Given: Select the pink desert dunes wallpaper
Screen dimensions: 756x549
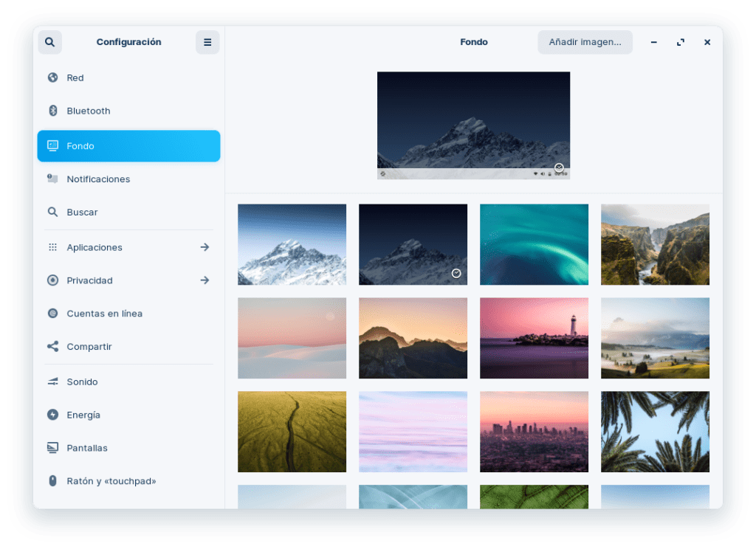Looking at the screenshot, I should click(x=292, y=338).
